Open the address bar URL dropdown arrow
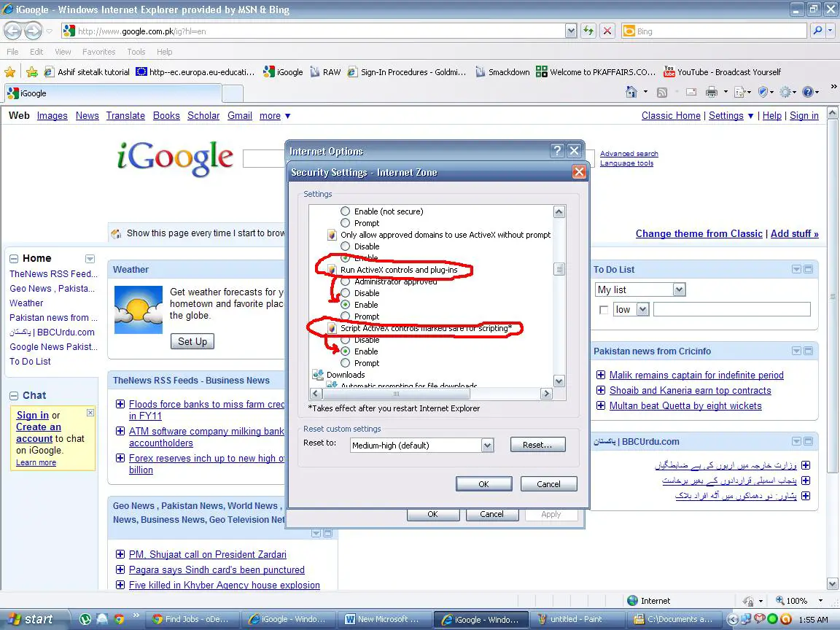The height and width of the screenshot is (630, 840). (570, 31)
